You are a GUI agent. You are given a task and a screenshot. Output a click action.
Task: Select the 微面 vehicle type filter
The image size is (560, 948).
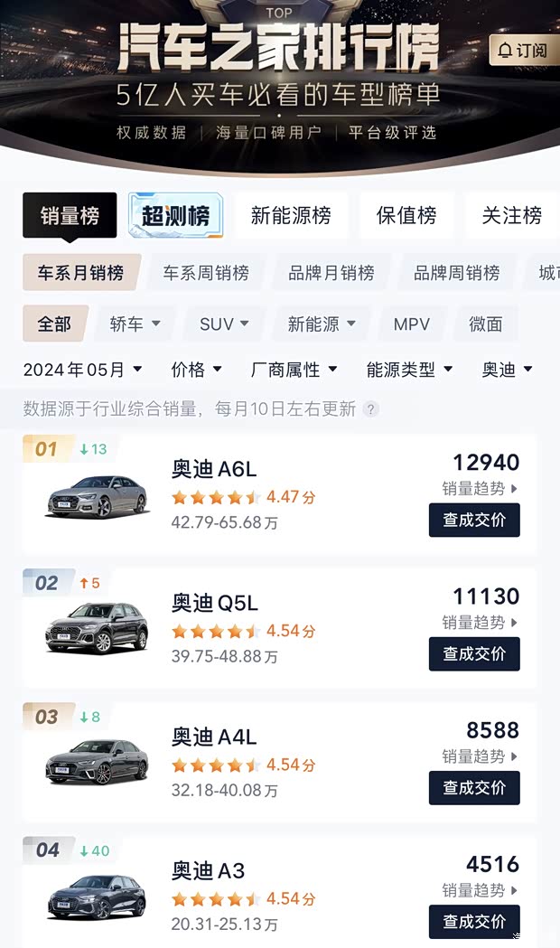pos(486,324)
